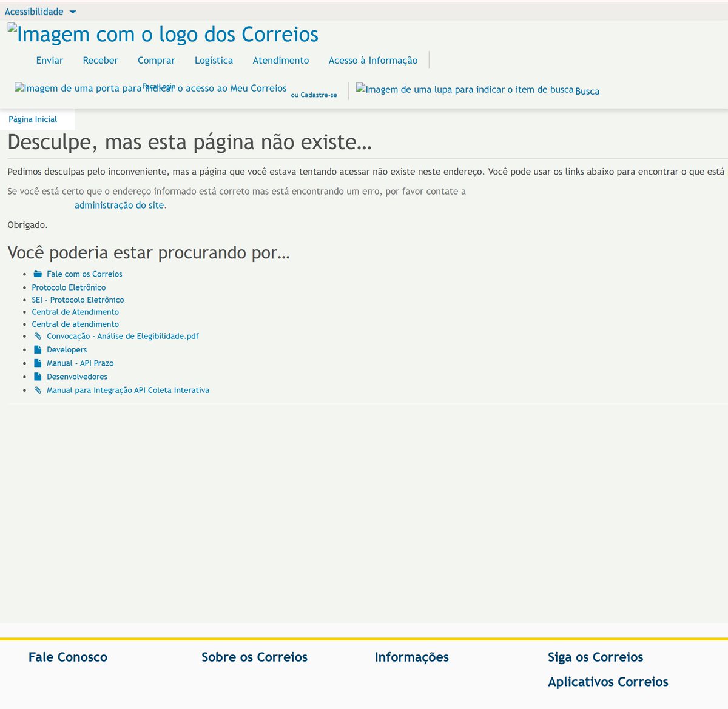Screen dimensions: 728x709
Task: Click the file icon next to Desenvolvedores
Action: click(x=38, y=376)
